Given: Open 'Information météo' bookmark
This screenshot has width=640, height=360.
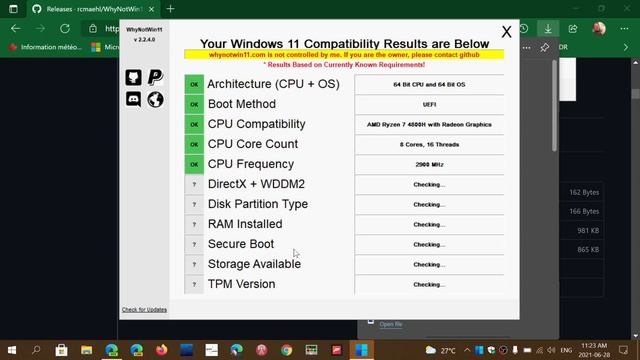Looking at the screenshot, I should [x=45, y=47].
